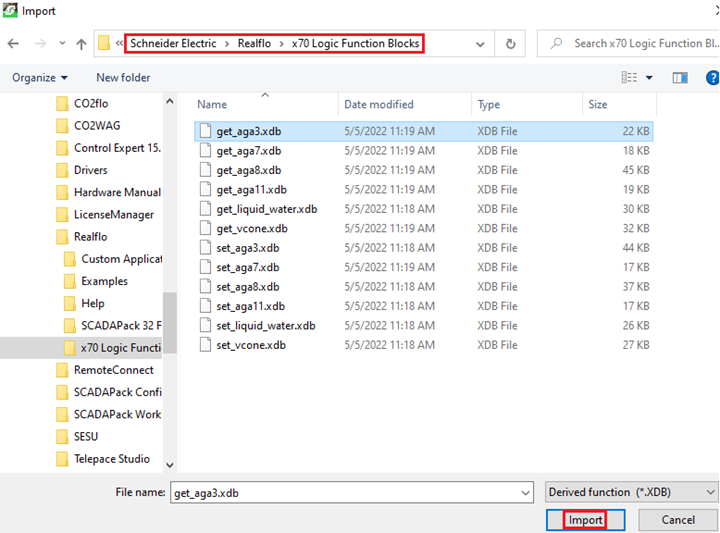Open the CO2flo folder in tree

[82, 103]
